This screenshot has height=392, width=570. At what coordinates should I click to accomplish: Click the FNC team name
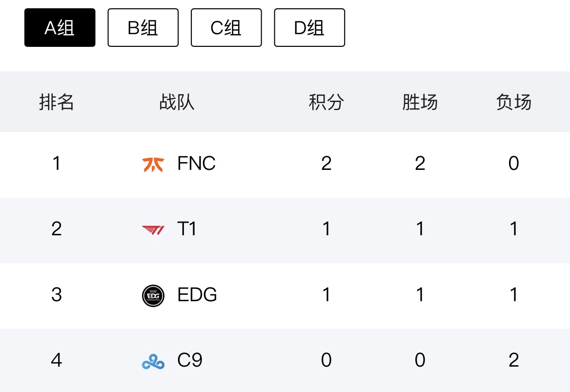[x=197, y=164]
